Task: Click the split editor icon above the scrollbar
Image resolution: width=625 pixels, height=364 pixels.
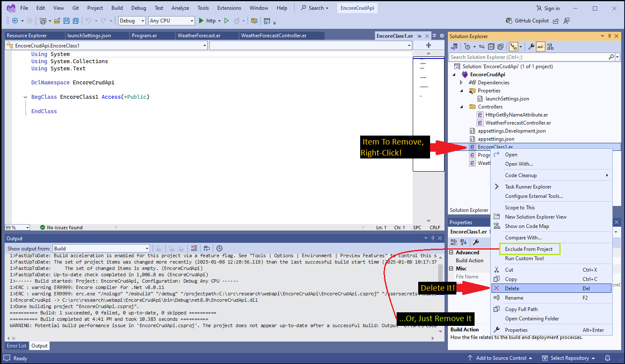Action: tap(428, 45)
